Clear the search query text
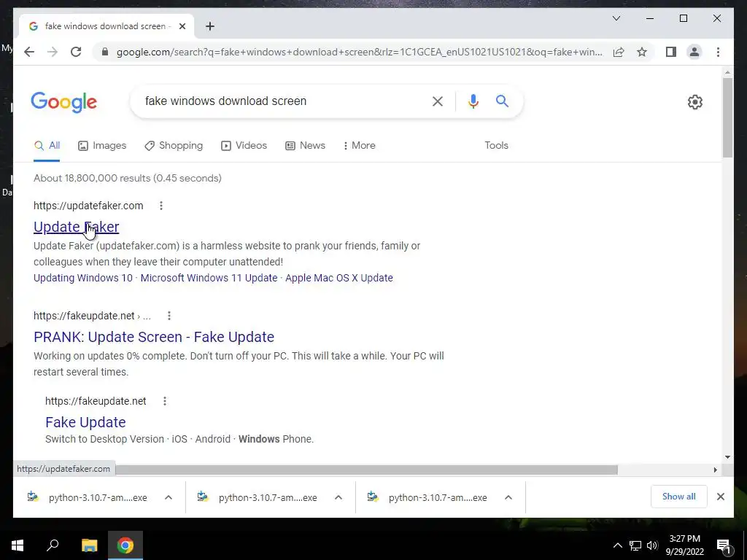The width and height of the screenshot is (747, 560). (438, 101)
